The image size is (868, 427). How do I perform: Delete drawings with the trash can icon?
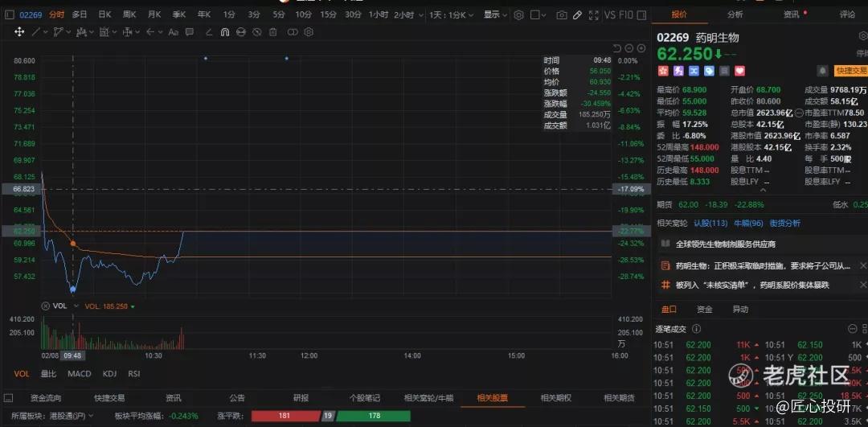pyautogui.click(x=272, y=32)
